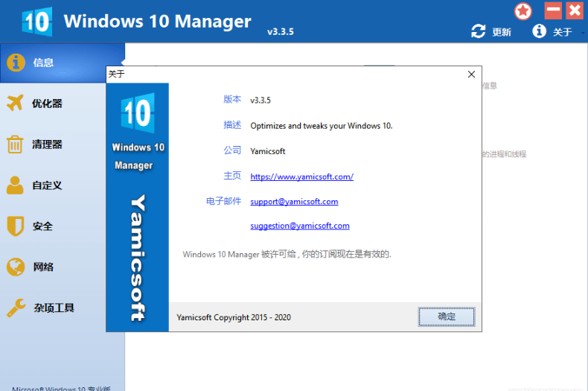Open the 优化器 airplane icon

16,104
